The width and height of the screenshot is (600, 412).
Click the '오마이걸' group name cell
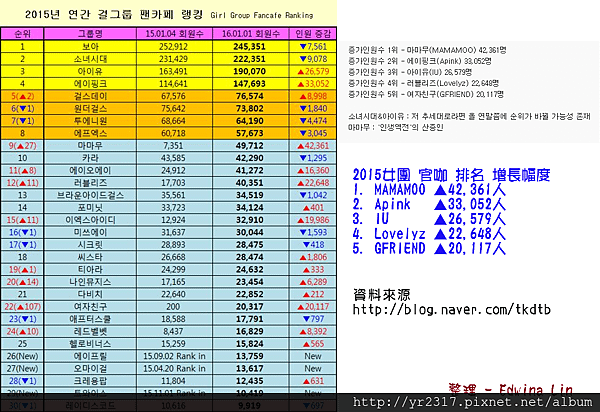coord(90,368)
